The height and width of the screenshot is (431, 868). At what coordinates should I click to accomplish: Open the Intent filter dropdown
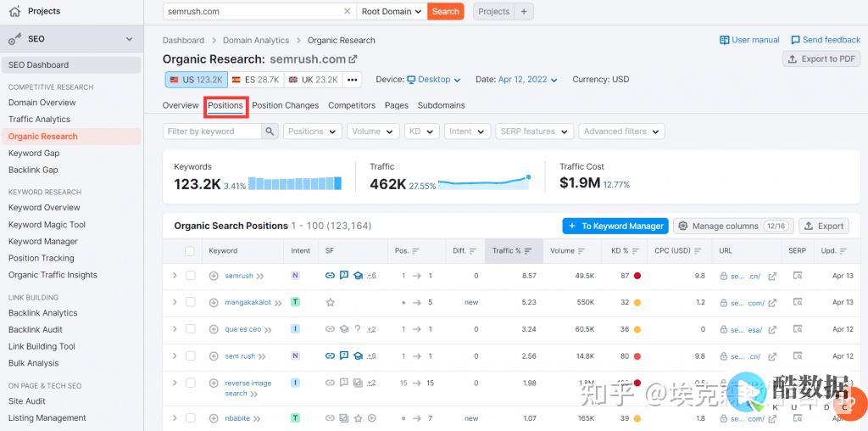click(x=467, y=132)
